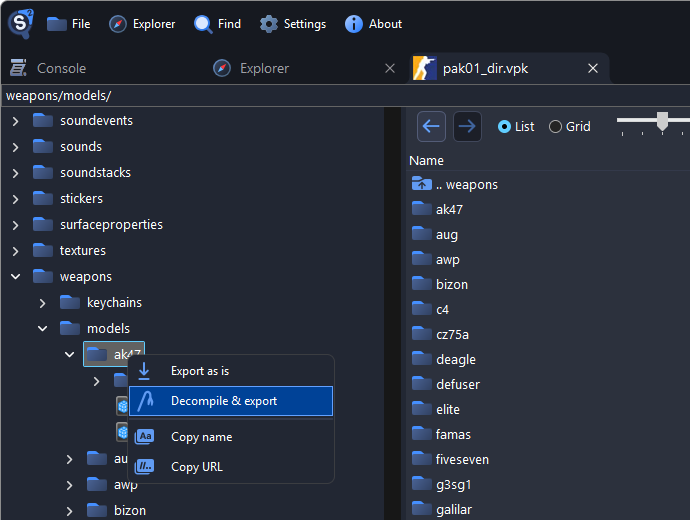Close the pak01_dir.vpk tab
The image size is (690, 520).
[593, 68]
